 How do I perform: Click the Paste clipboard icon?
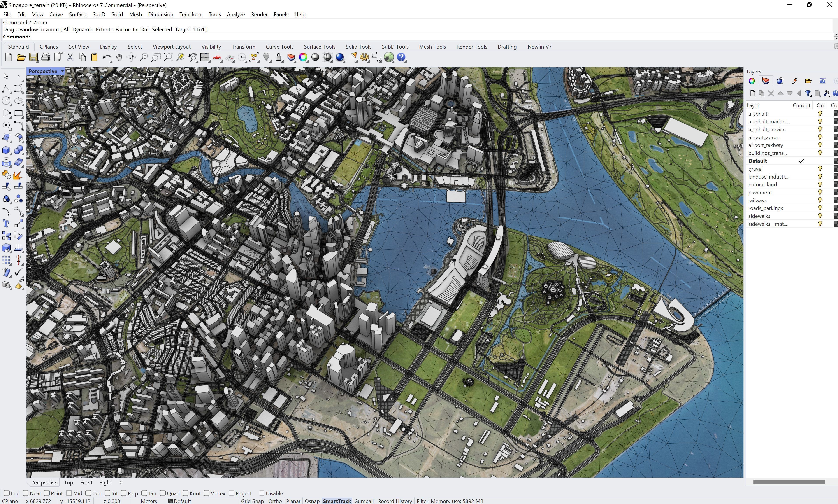pyautogui.click(x=94, y=57)
